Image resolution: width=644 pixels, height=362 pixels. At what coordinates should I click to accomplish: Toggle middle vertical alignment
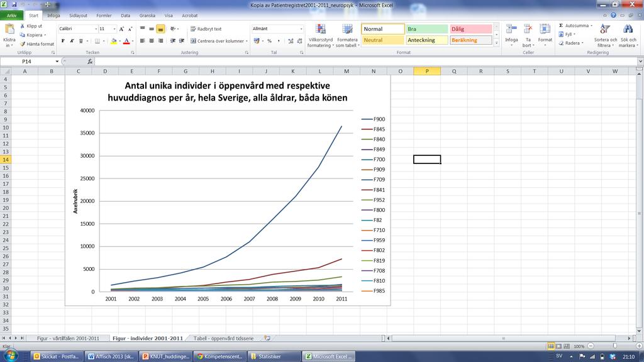click(x=152, y=29)
